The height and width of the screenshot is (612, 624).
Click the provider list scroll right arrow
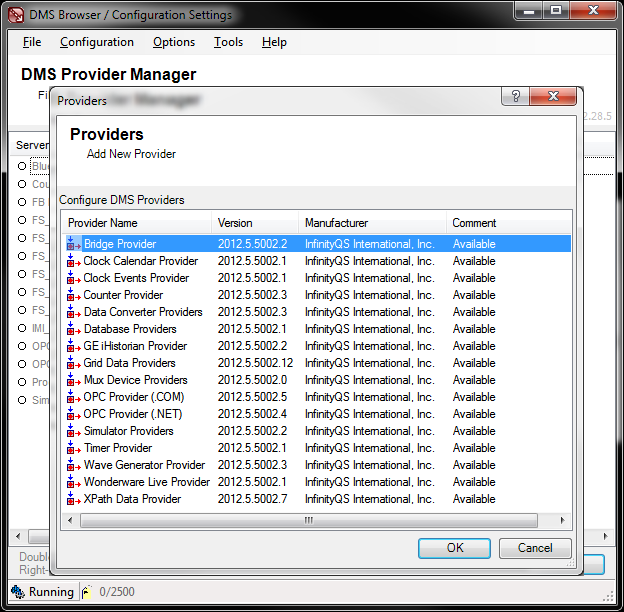point(562,520)
